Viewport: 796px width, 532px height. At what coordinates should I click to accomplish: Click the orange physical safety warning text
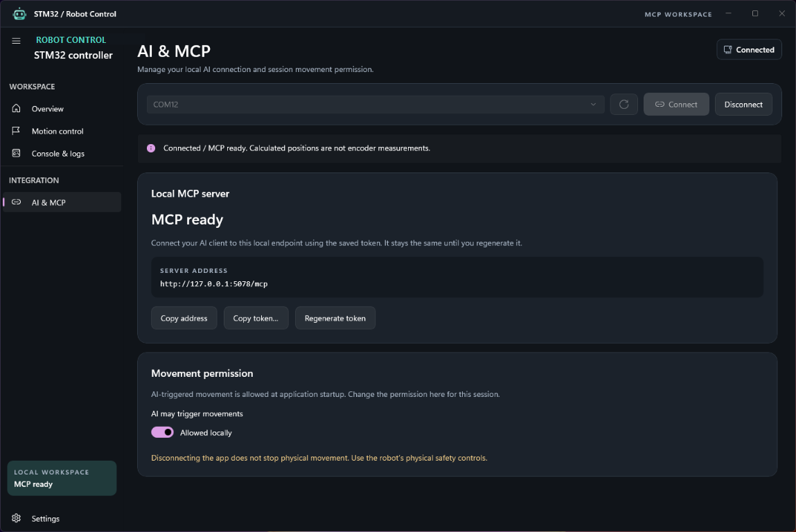click(x=319, y=458)
